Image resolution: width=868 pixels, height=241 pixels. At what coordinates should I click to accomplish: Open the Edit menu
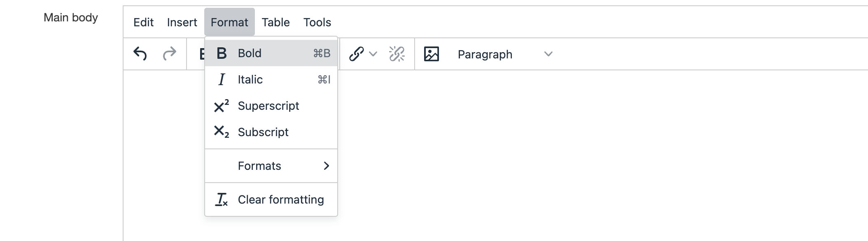coord(143,22)
